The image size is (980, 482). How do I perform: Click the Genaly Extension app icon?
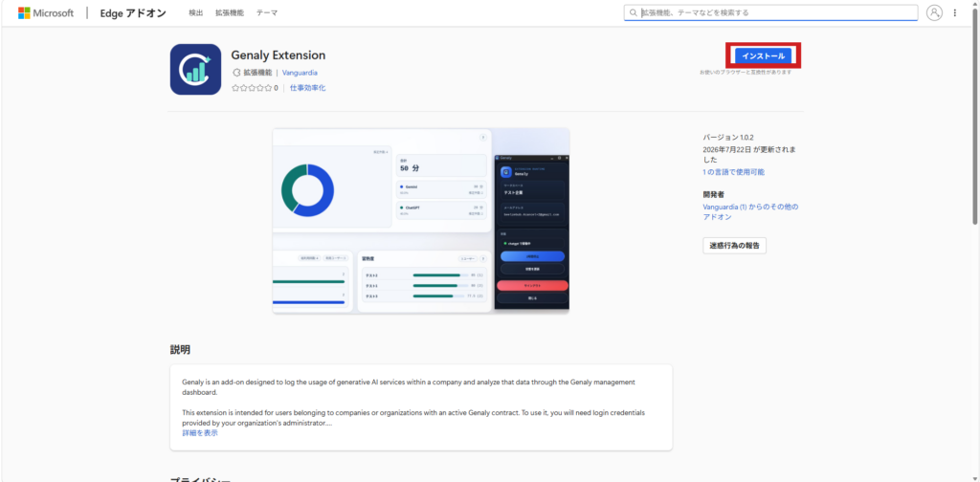coord(195,69)
